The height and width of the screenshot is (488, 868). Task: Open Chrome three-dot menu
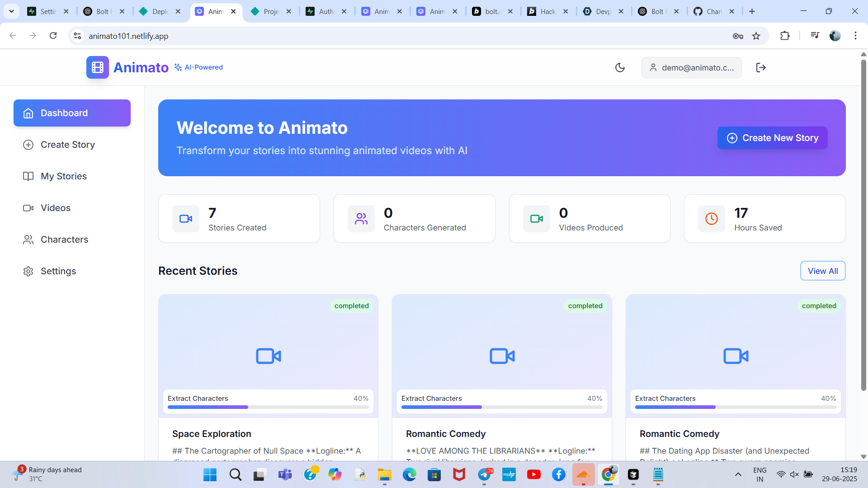pos(855,36)
